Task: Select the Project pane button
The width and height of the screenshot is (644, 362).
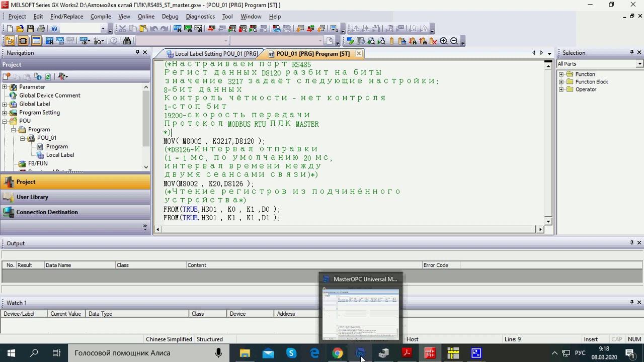Action: [x=75, y=182]
